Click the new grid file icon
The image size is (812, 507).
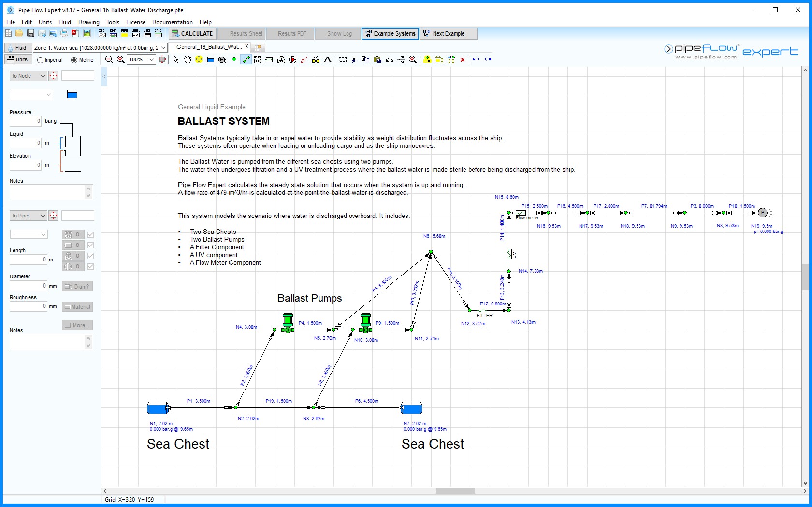point(8,33)
